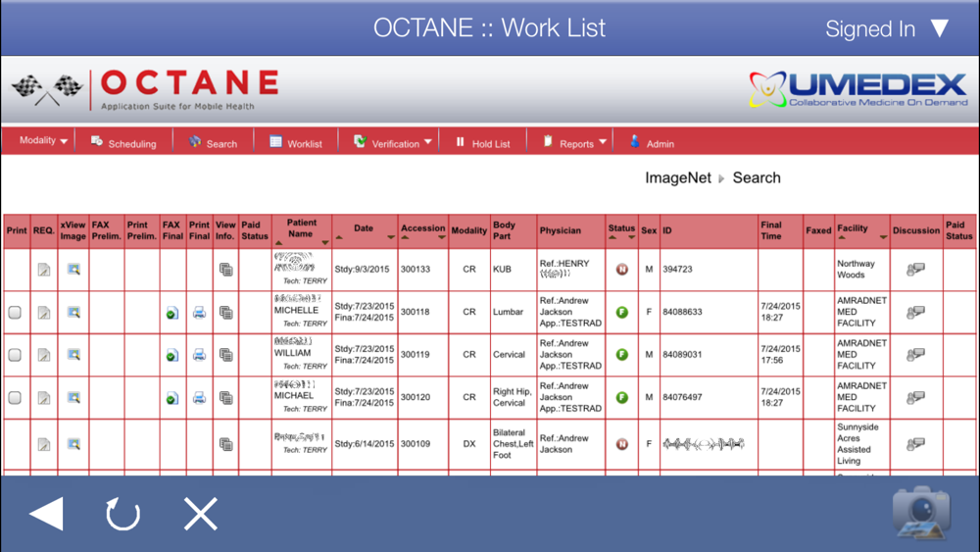Open the Hold List menu item

pyautogui.click(x=482, y=143)
